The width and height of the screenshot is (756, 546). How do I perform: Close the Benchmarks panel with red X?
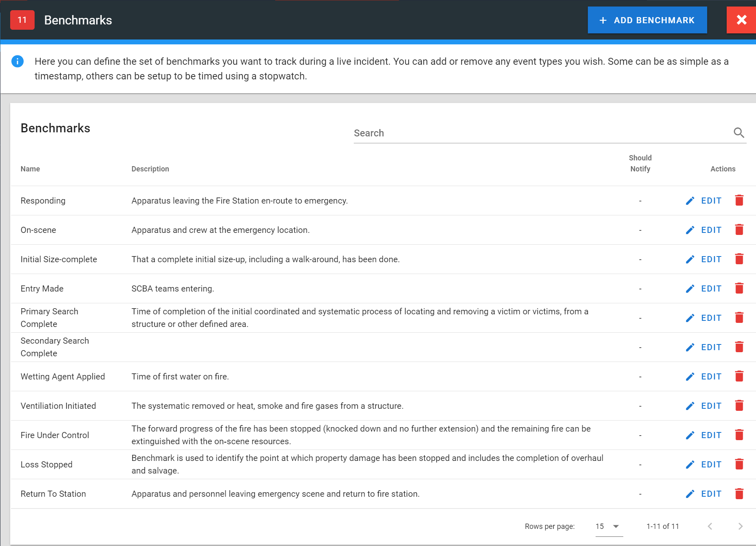pos(741,20)
